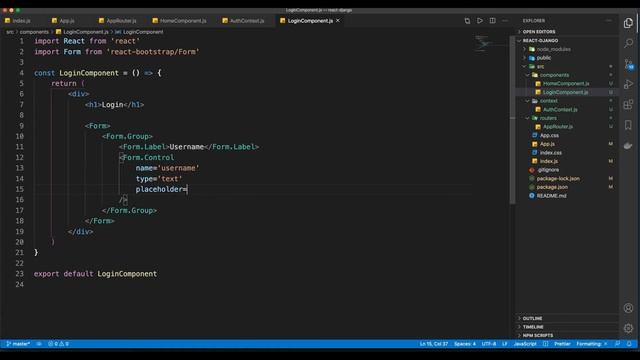Click Ln 15, Col 37 cursor position
This screenshot has height=360, width=640.
click(x=433, y=344)
